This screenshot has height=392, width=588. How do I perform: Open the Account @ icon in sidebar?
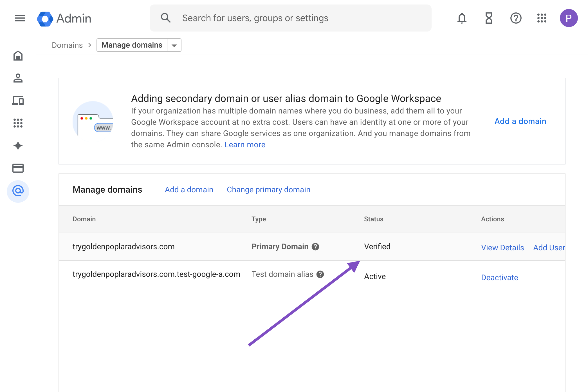pos(18,191)
